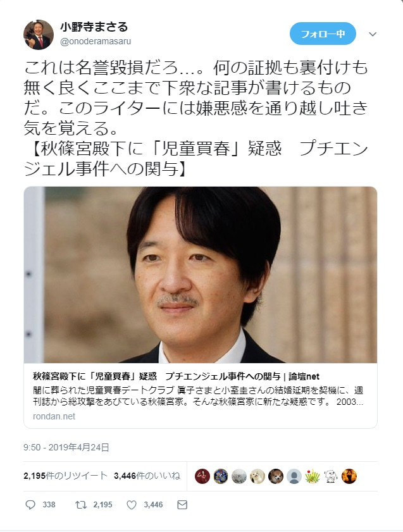Open the dog photo liker avatar
This screenshot has height=532, width=403.
[275, 476]
